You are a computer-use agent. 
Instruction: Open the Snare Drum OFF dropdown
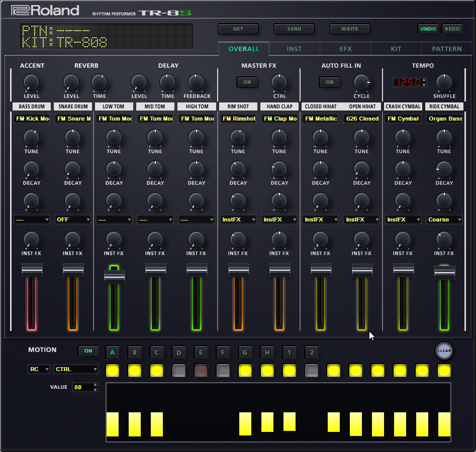click(x=73, y=219)
